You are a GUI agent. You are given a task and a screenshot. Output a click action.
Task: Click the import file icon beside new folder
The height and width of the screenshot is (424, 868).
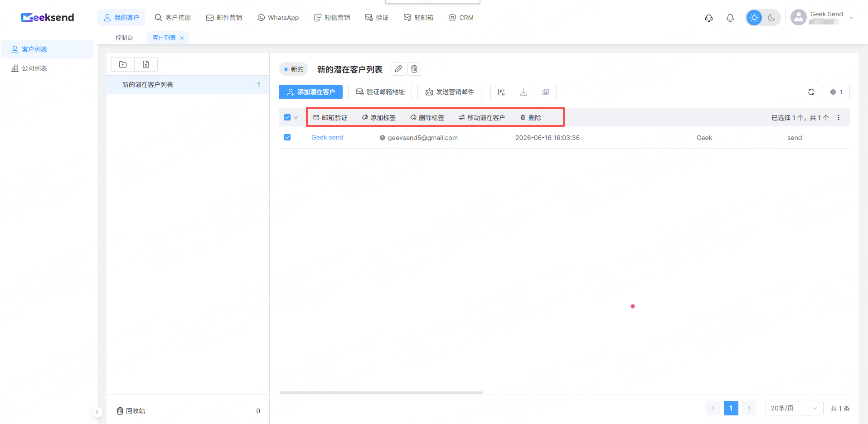tap(146, 64)
